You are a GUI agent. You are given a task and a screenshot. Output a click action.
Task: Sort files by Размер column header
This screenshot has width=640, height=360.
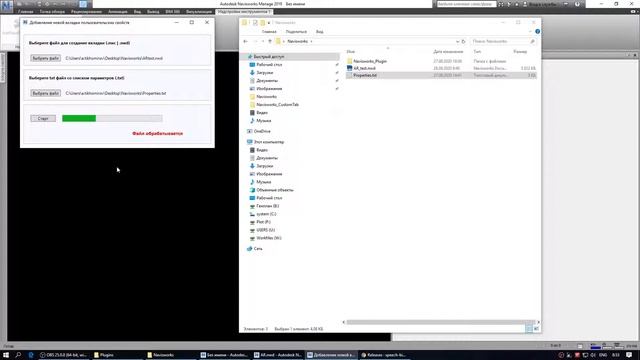(x=520, y=52)
